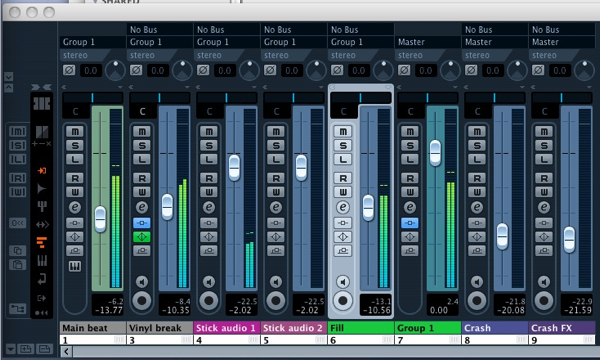Click the pan control C on Vinyl break
The width and height of the screenshot is (600, 360).
click(x=142, y=111)
